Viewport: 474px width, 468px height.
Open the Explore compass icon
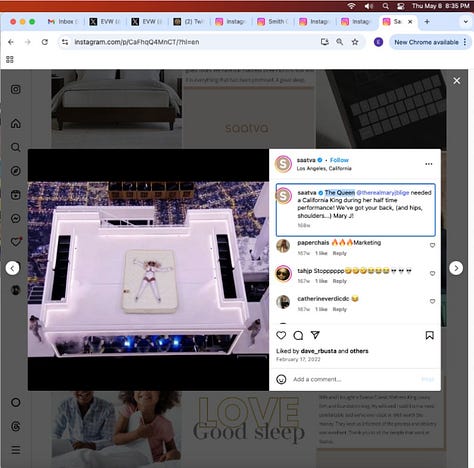pos(16,171)
